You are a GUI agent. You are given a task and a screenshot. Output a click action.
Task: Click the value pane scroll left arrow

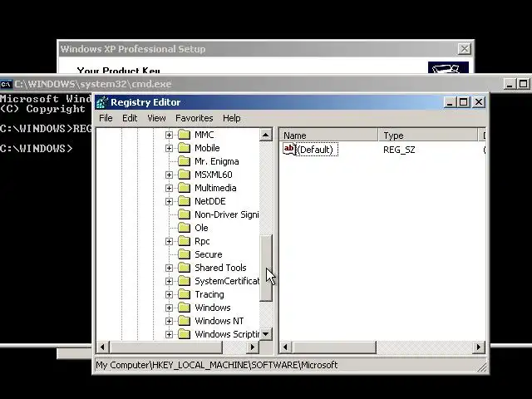click(x=285, y=347)
